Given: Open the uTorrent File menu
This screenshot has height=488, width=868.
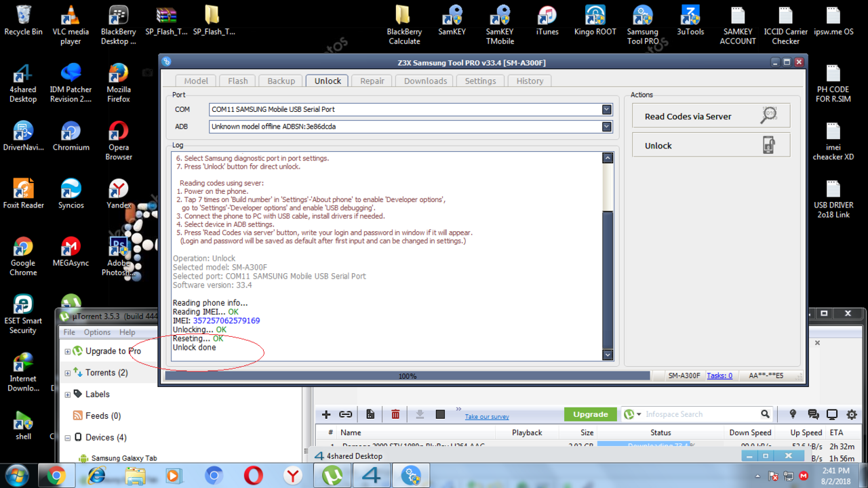Looking at the screenshot, I should pyautogui.click(x=69, y=332).
